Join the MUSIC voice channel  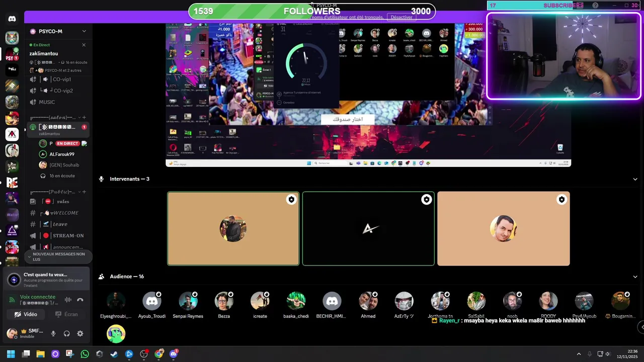(58, 102)
